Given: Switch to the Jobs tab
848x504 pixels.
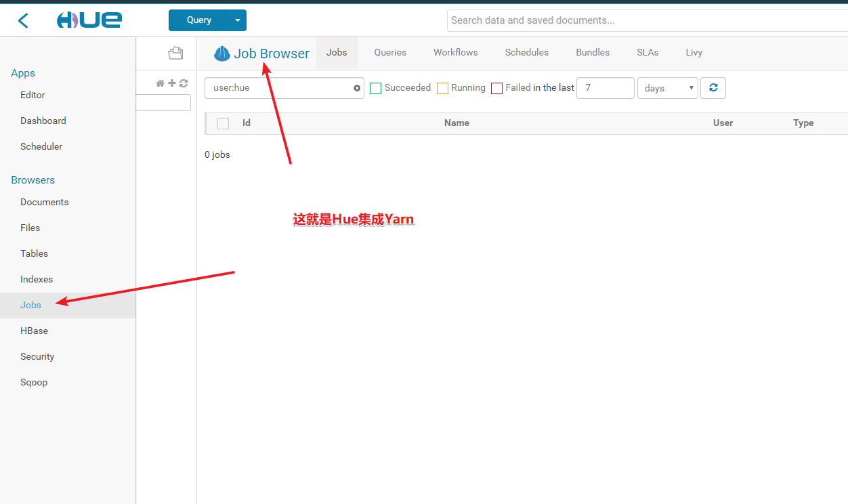Looking at the screenshot, I should [337, 52].
